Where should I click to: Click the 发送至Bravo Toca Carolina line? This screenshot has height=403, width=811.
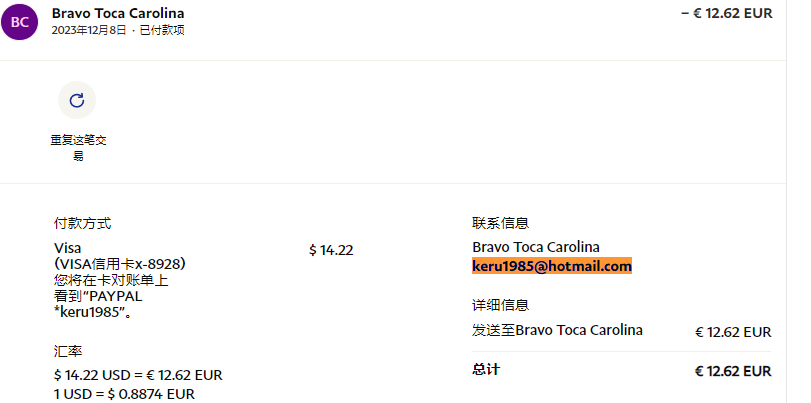(x=557, y=330)
